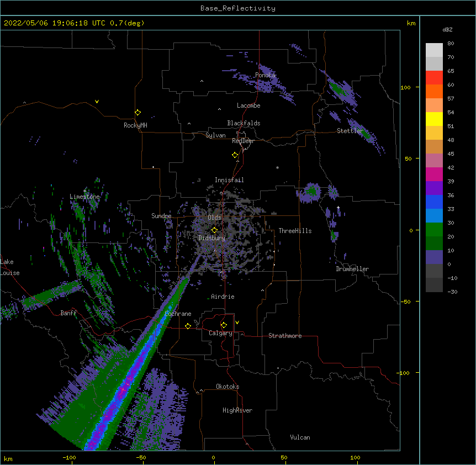The height and width of the screenshot is (465, 476).
Task: Select the magenta swatch in the dBZ legend
Action: coord(434,174)
